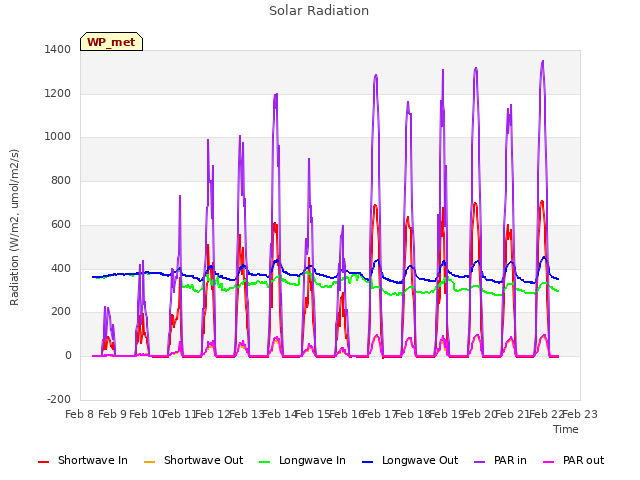Click the magenta PAR out legend swatch
Image resolution: width=640 pixels, height=480 pixels.
(549, 462)
